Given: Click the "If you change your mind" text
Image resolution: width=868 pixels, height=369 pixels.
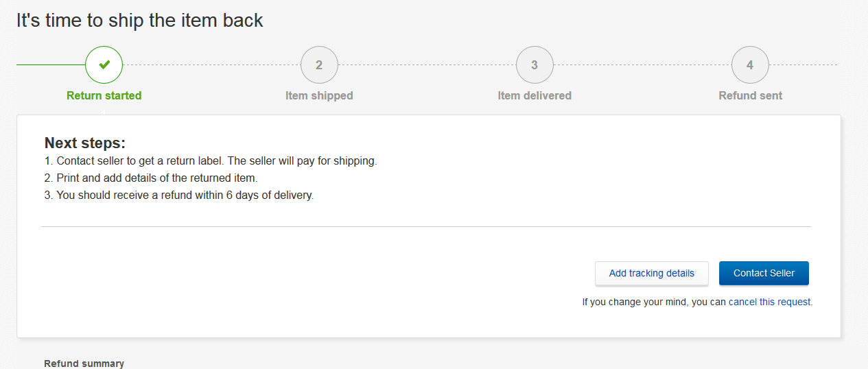Looking at the screenshot, I should tap(654, 302).
